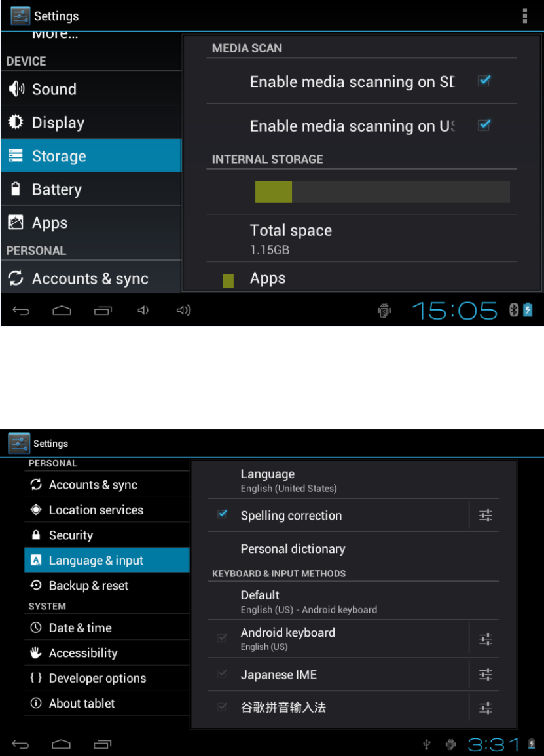Tap the internal storage usage bar
Screen dimensions: 544x756
click(x=382, y=192)
